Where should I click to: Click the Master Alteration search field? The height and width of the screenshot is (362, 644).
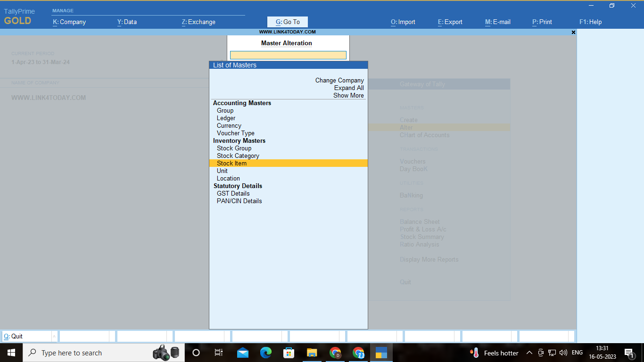(x=288, y=55)
